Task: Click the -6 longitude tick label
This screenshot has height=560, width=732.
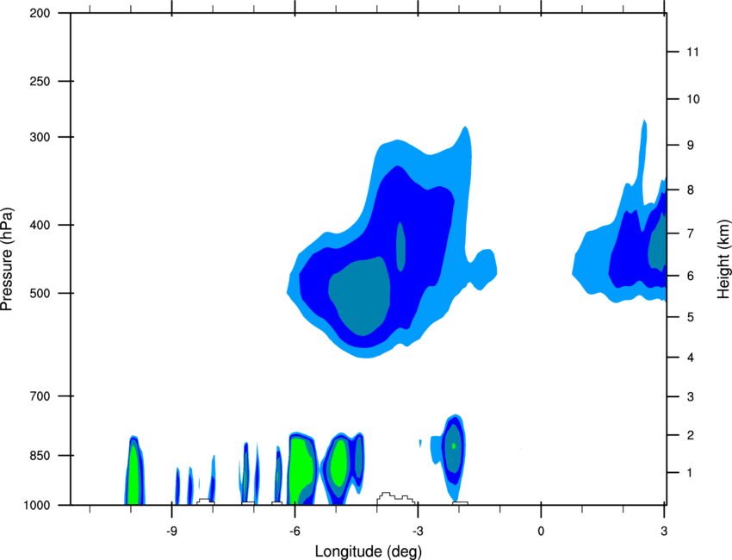Action: [295, 532]
